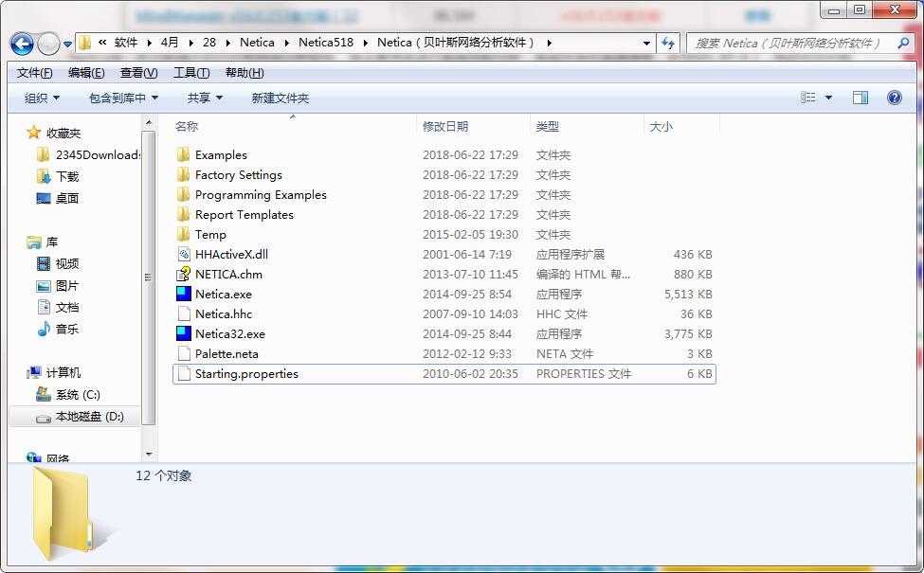924x573 pixels.
Task: Open the Netica32.exe application
Action: [x=224, y=333]
